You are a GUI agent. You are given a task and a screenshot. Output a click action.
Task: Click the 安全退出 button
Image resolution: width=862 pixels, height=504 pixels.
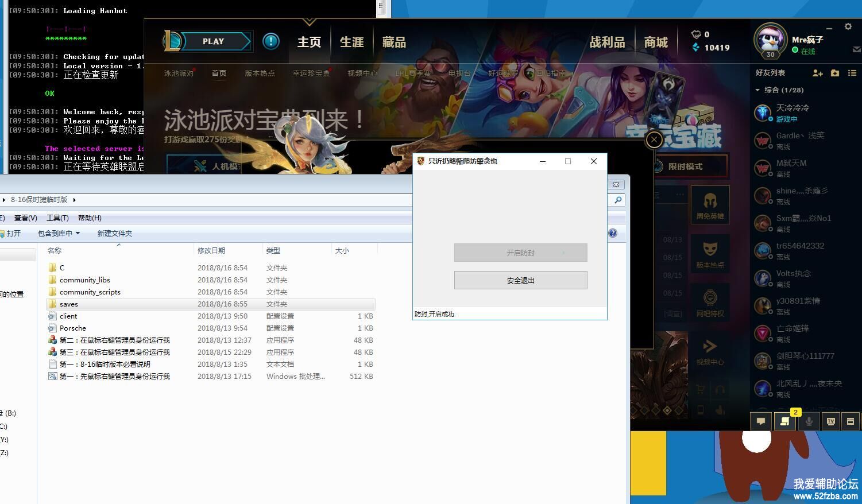(520, 280)
